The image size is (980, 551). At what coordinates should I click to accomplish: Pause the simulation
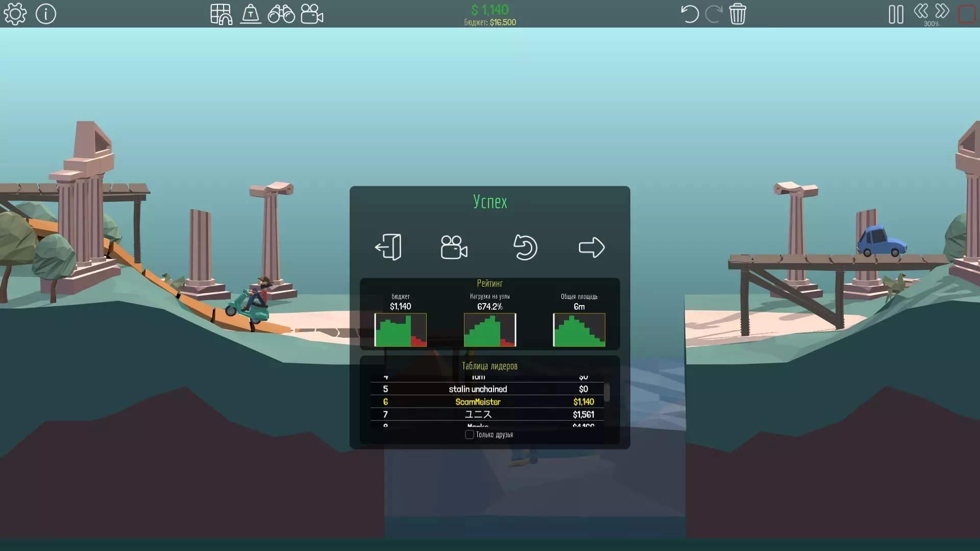(x=896, y=14)
